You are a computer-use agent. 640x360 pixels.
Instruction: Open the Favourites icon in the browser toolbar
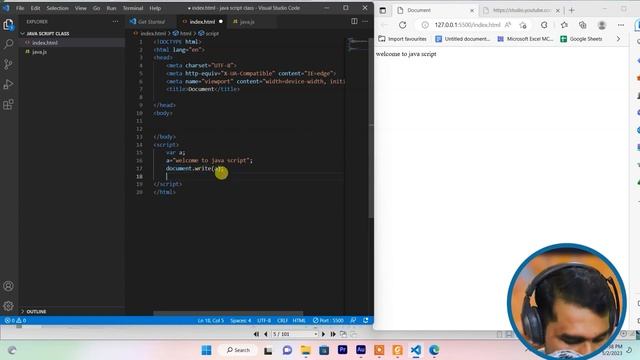click(564, 25)
